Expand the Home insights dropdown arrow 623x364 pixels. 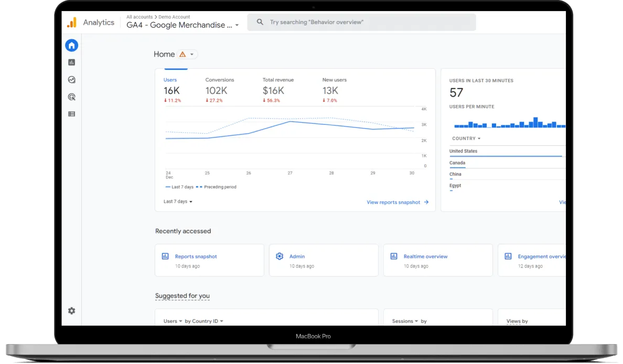(192, 55)
